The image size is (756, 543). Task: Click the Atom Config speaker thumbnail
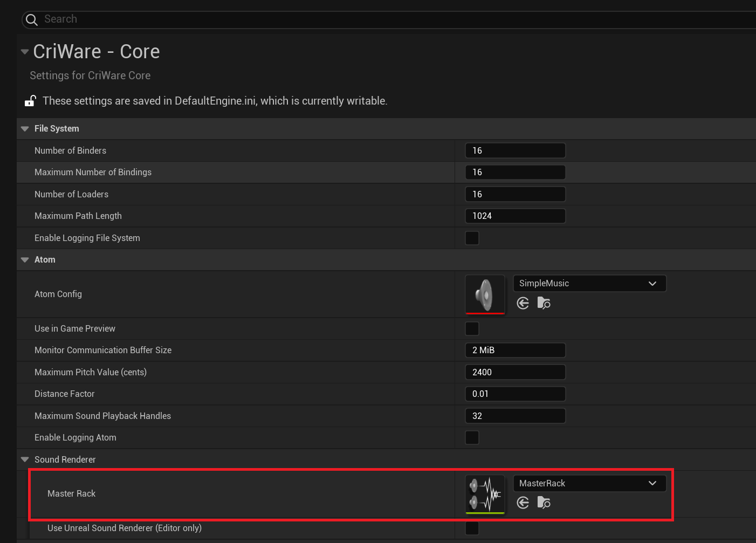(485, 294)
